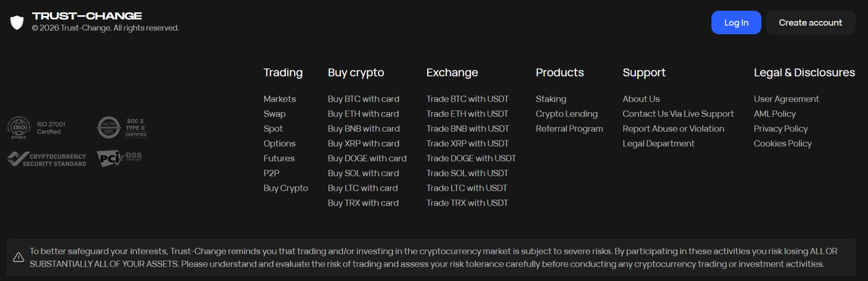Select Buy BTC with card
The height and width of the screenshot is (281, 868).
click(363, 99)
